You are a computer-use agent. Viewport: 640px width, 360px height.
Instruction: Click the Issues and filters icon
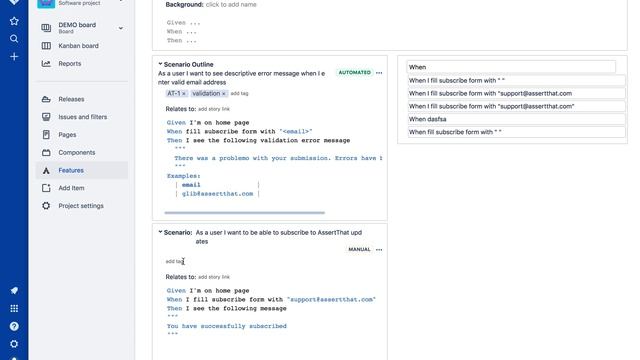coord(46,117)
